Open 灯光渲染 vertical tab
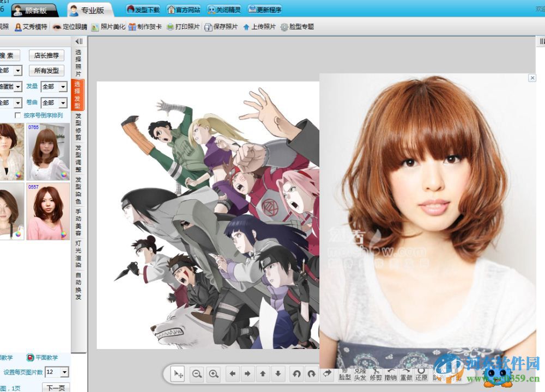 [x=78, y=254]
